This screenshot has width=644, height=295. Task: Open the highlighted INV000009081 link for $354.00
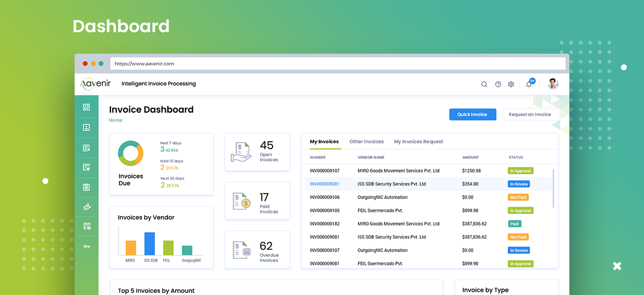tap(325, 184)
